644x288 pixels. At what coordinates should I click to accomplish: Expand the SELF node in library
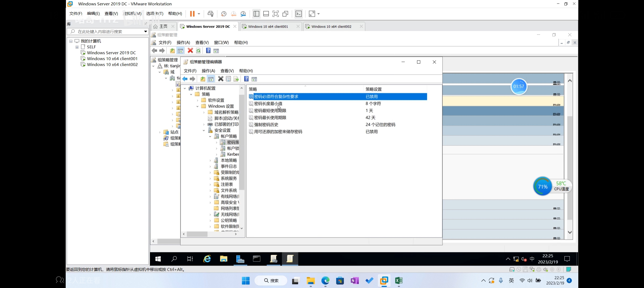pyautogui.click(x=77, y=47)
